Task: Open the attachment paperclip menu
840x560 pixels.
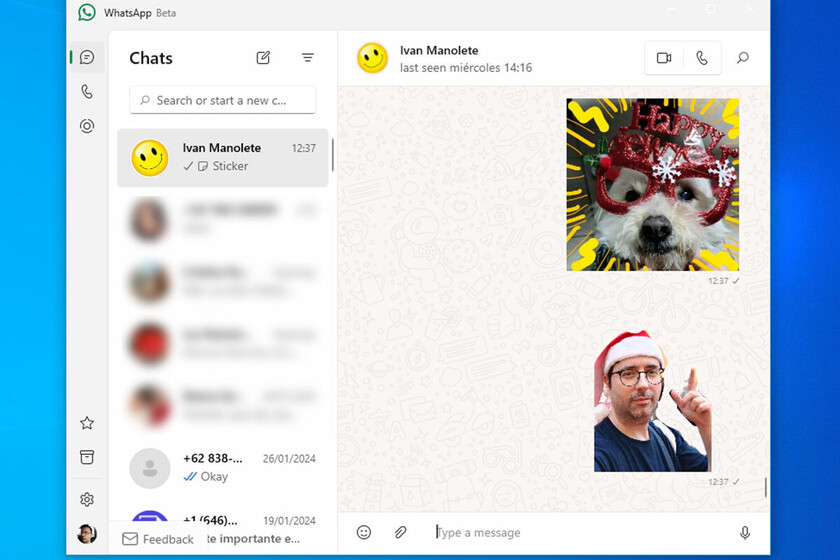Action: pos(400,532)
